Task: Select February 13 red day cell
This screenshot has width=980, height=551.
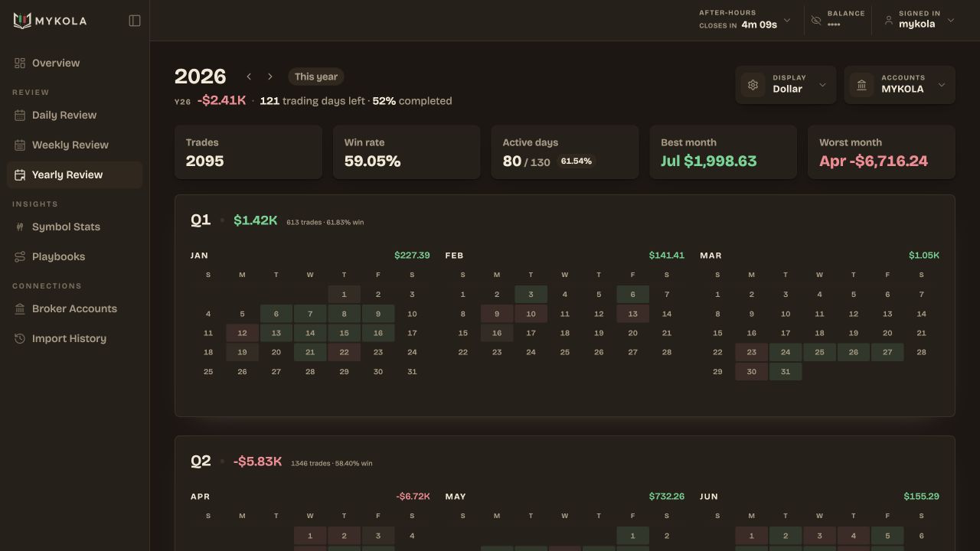Action: (x=632, y=314)
